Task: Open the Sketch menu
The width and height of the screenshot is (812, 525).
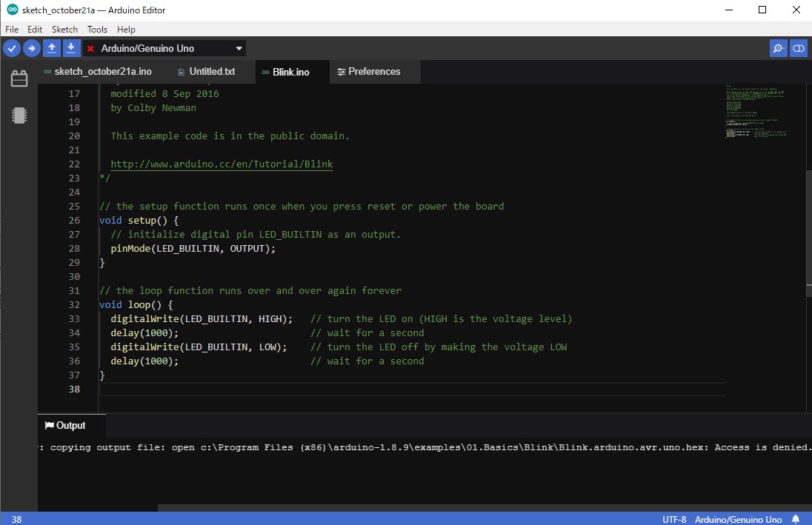Action: coord(64,30)
